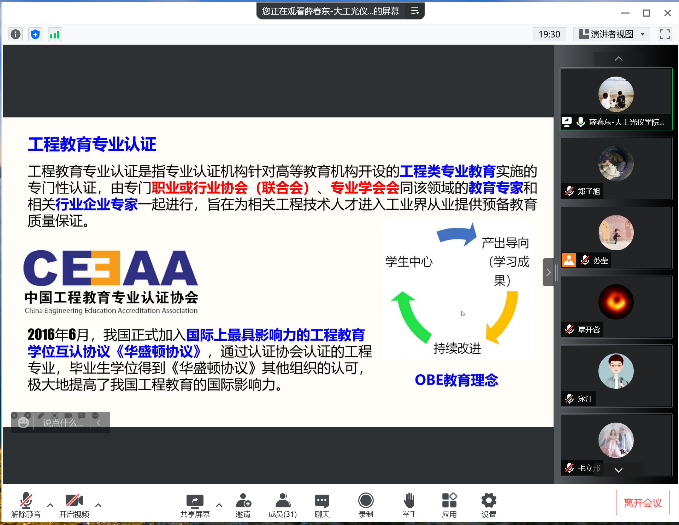The height and width of the screenshot is (525, 679).
Task: Open the speaker view layout dropdown
Action: 612,34
